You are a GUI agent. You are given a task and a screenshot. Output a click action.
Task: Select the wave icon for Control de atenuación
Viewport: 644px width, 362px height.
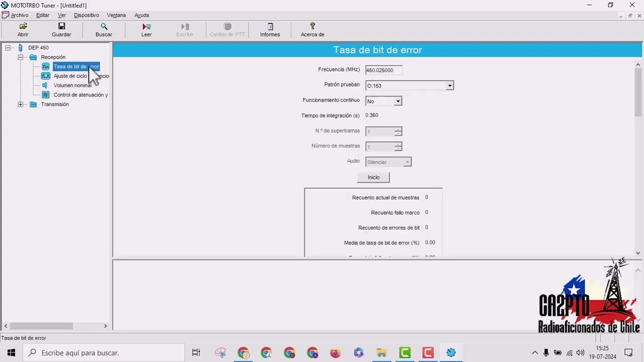[x=46, y=95]
